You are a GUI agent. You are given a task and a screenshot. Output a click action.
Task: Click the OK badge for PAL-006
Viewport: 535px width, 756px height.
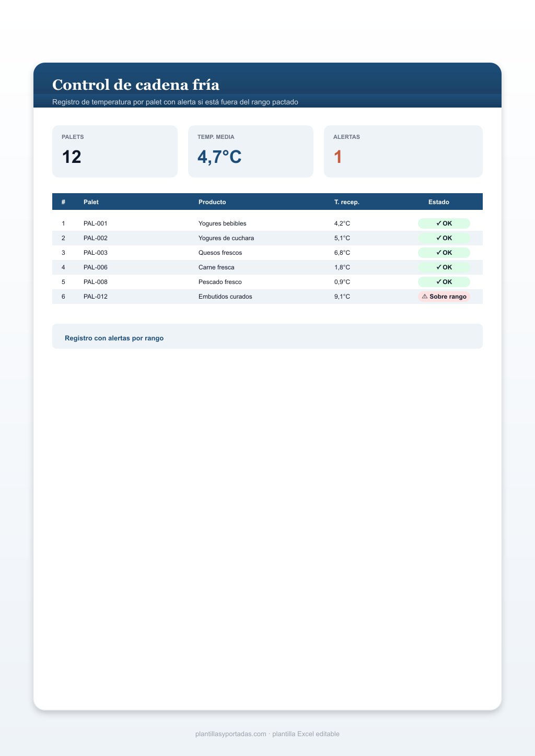point(444,267)
